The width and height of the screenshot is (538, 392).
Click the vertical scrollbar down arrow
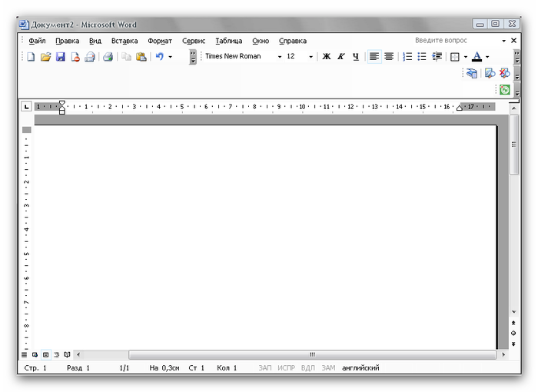pyautogui.click(x=513, y=312)
